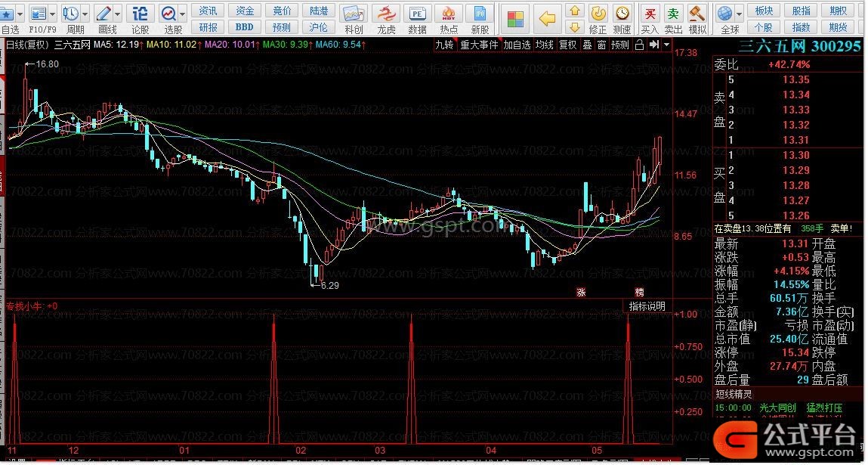Click 加自选 to add to watchlist

(x=517, y=45)
